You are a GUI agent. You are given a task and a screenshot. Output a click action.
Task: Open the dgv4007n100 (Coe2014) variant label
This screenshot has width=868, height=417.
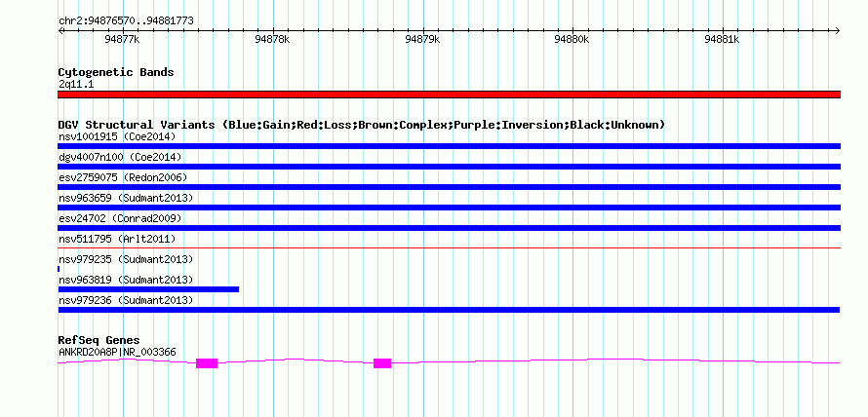tap(120, 157)
